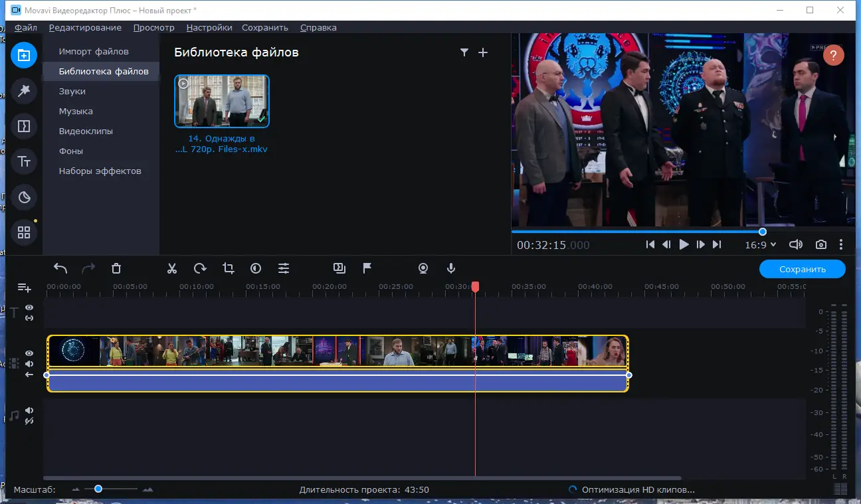Adjust the Масштаб zoom slider handle
Image resolution: width=861 pixels, height=504 pixels.
(98, 489)
